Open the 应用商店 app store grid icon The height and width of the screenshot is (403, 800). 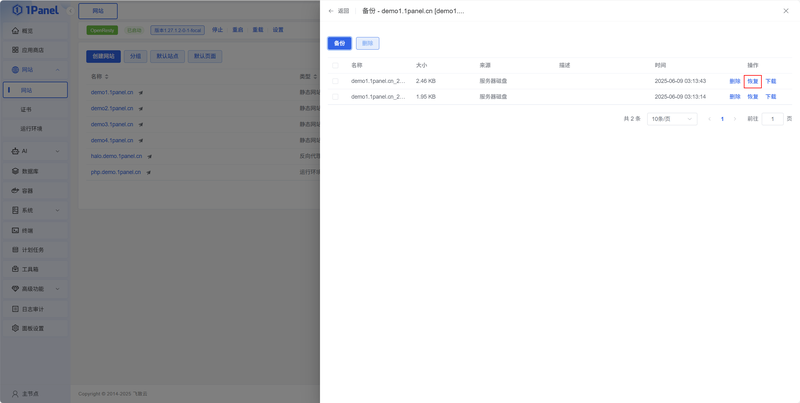point(15,50)
